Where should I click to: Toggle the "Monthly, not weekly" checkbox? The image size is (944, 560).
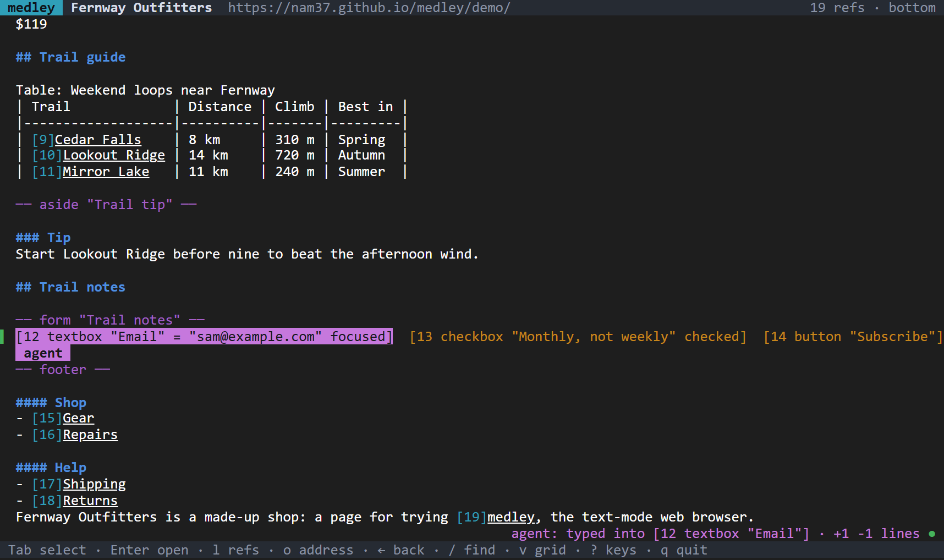coord(578,337)
